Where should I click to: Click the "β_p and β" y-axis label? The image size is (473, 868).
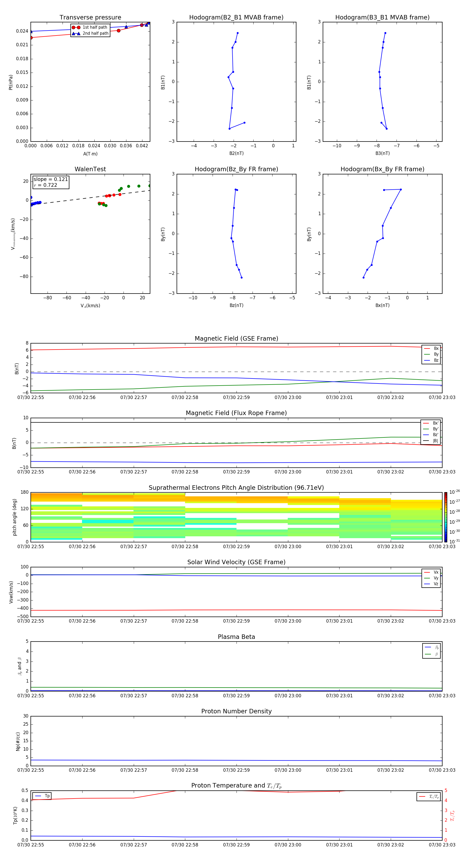[19, 666]
